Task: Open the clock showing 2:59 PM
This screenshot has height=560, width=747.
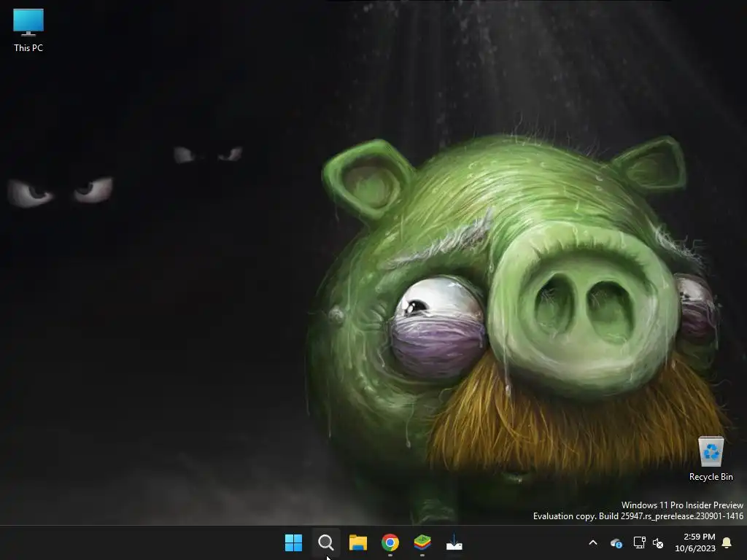Action: click(x=695, y=542)
